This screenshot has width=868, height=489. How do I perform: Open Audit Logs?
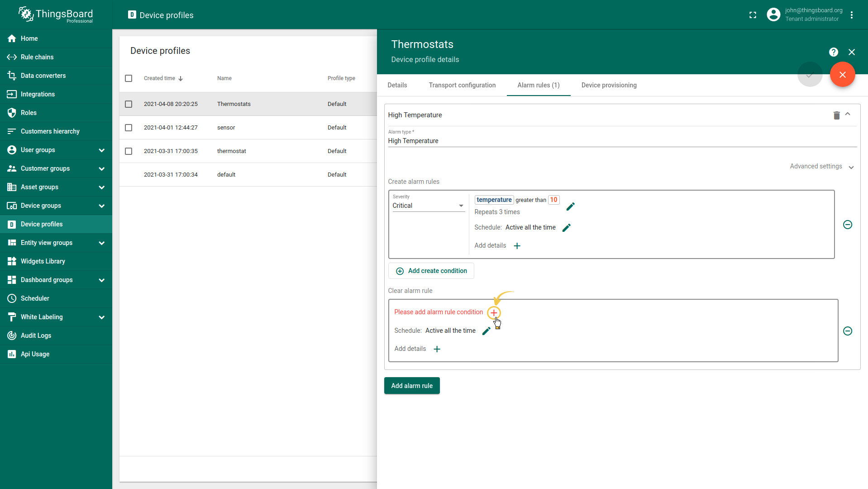pos(56,336)
